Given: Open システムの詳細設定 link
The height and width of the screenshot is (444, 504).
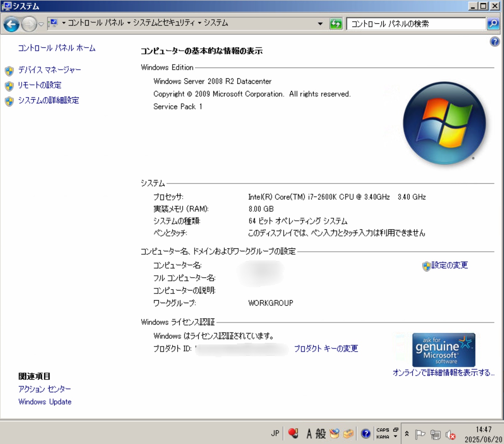Looking at the screenshot, I should [48, 100].
